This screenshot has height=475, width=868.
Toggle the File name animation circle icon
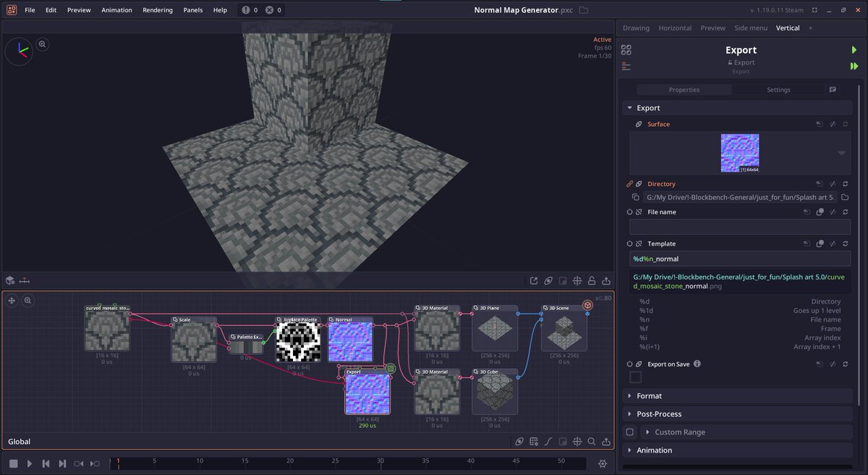coord(629,212)
